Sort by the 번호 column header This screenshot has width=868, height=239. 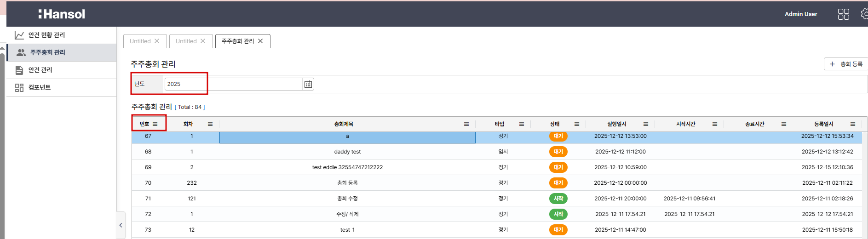144,124
